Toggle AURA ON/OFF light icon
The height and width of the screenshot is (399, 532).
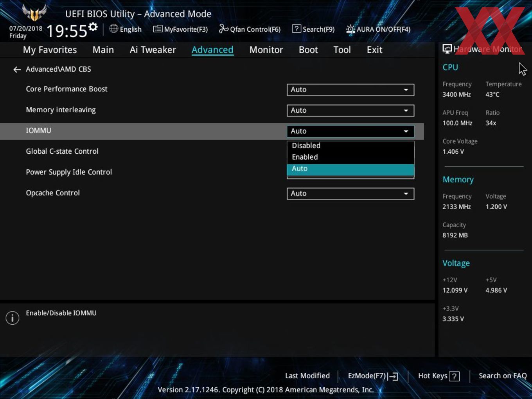point(350,29)
